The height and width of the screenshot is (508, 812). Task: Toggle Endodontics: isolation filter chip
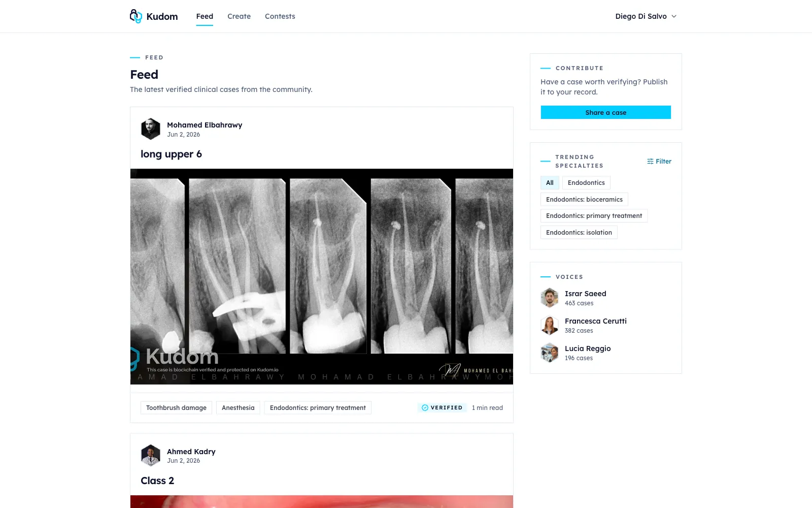pyautogui.click(x=579, y=233)
